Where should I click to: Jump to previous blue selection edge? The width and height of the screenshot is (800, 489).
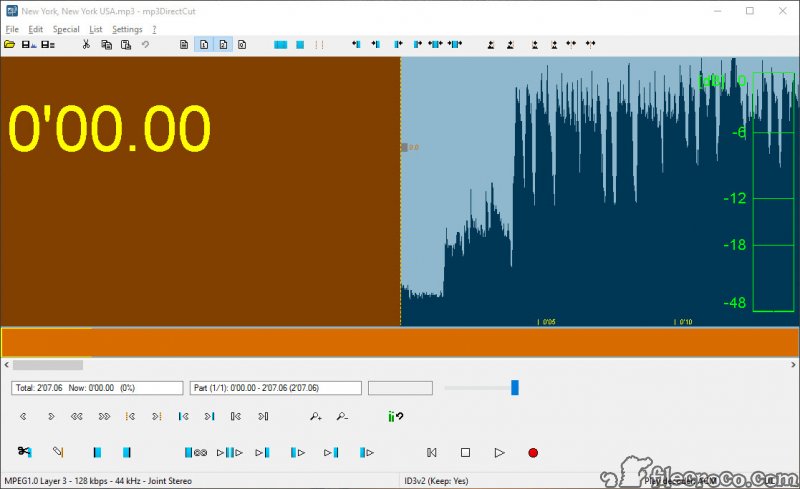(x=183, y=417)
